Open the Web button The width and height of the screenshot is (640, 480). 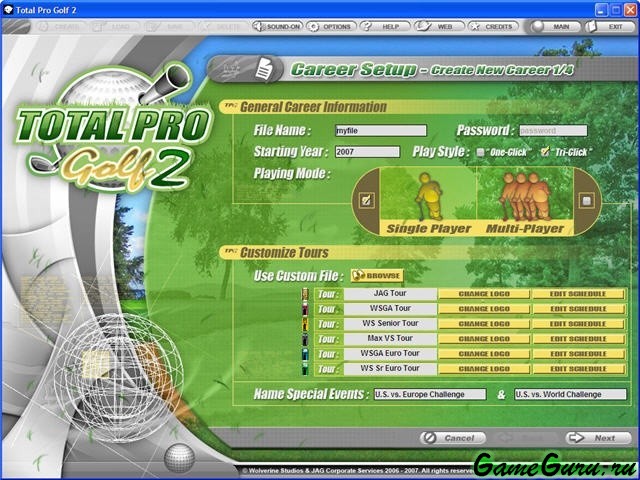coord(439,27)
